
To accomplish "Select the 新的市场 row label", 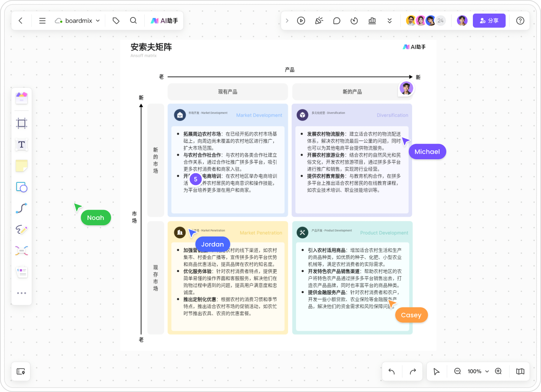I will pyautogui.click(x=156, y=160).
